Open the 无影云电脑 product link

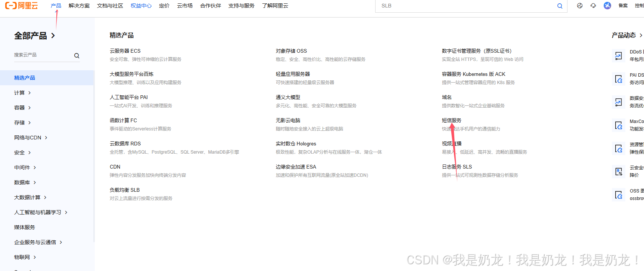[288, 120]
